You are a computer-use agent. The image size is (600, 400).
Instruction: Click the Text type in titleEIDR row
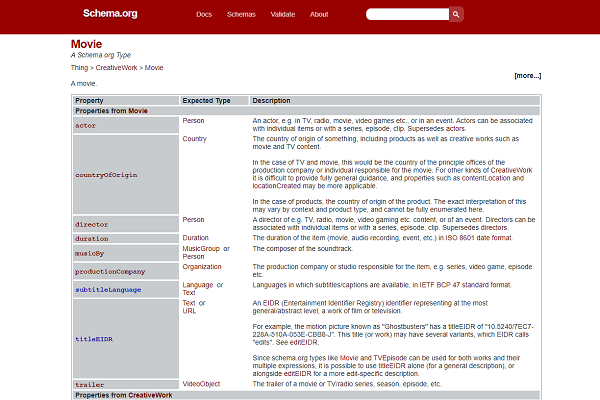pyautogui.click(x=189, y=303)
